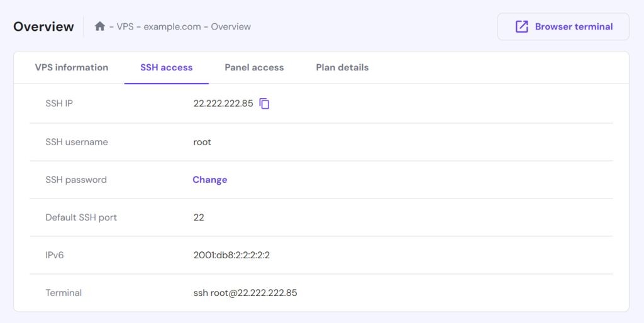The image size is (644, 323).
Task: Click the SSH password row label
Action: click(76, 180)
